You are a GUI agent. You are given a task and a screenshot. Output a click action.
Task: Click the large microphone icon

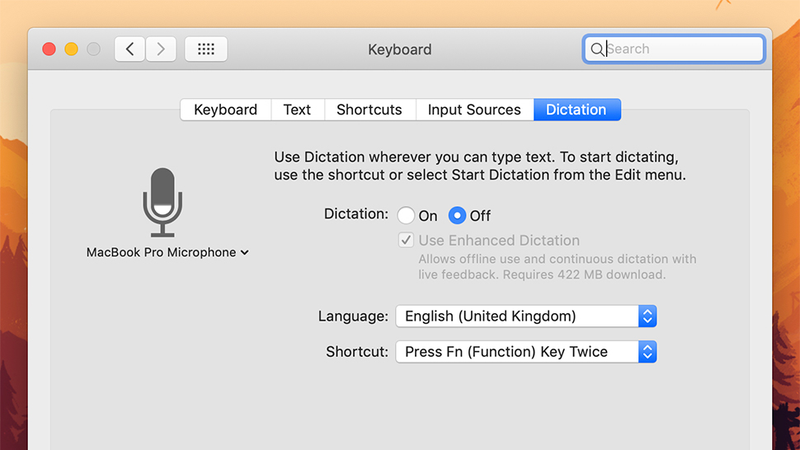point(162,203)
